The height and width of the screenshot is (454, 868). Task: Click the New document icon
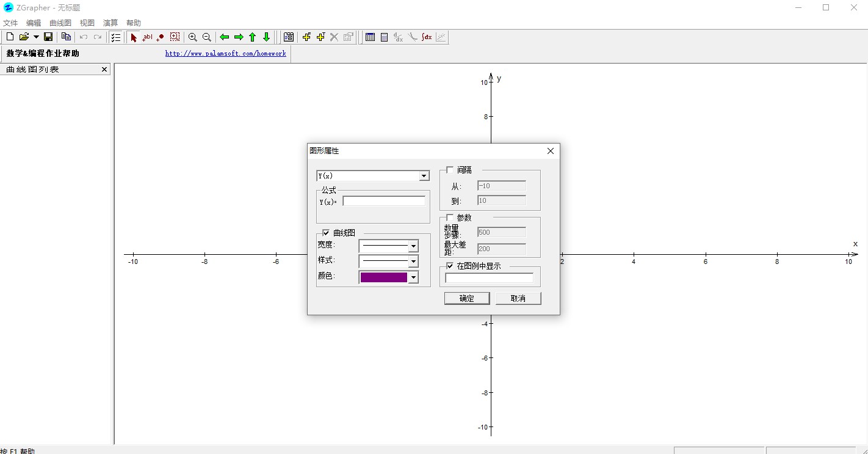tap(10, 37)
